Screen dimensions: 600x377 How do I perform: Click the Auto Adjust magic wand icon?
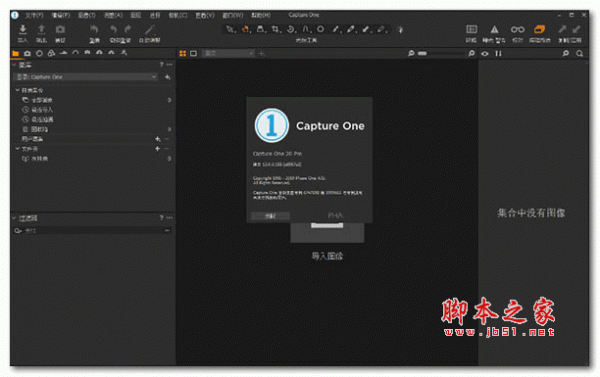pos(150,29)
